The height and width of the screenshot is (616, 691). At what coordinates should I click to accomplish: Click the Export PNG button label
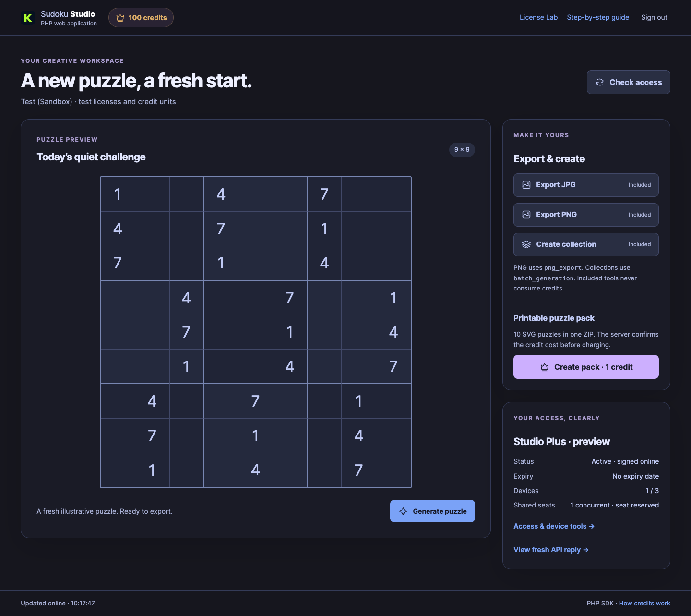click(556, 215)
